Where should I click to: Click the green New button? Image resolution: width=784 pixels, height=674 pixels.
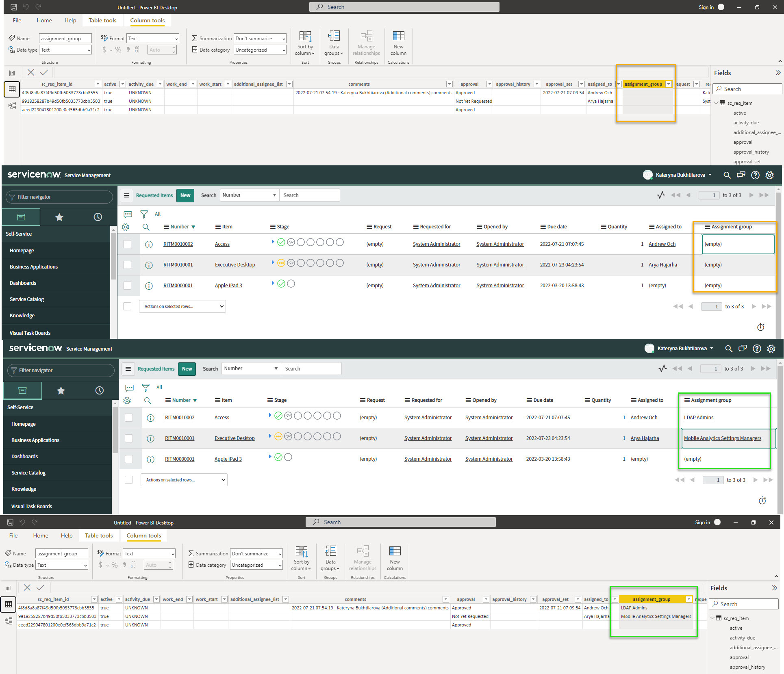click(x=185, y=195)
